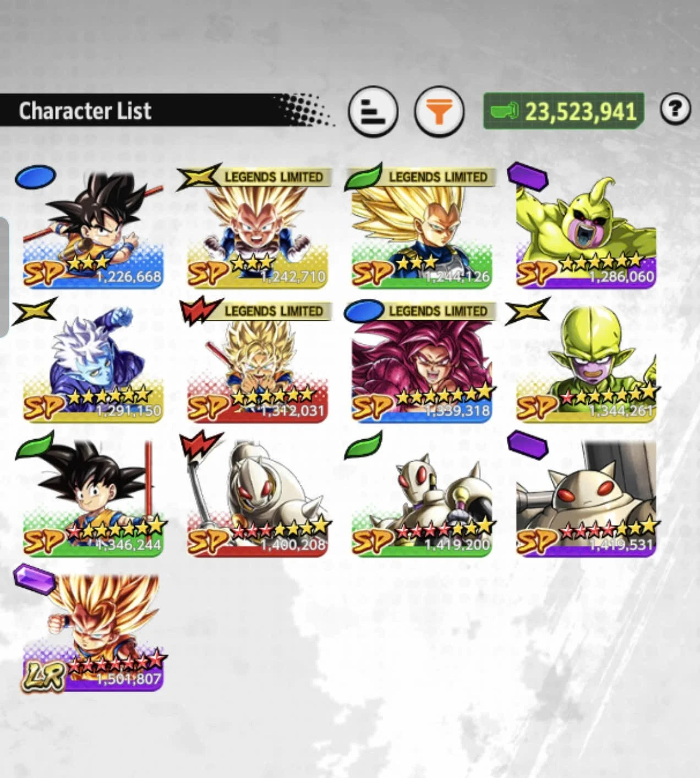The height and width of the screenshot is (778, 700).
Task: Choose the blue-skinned character 1,291,150
Action: pyautogui.click(x=92, y=363)
